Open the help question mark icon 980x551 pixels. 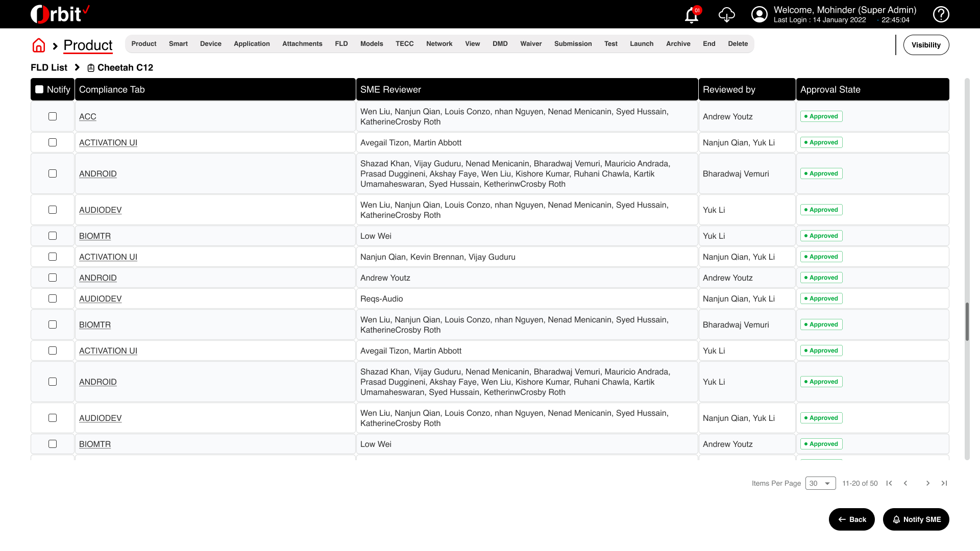(941, 14)
